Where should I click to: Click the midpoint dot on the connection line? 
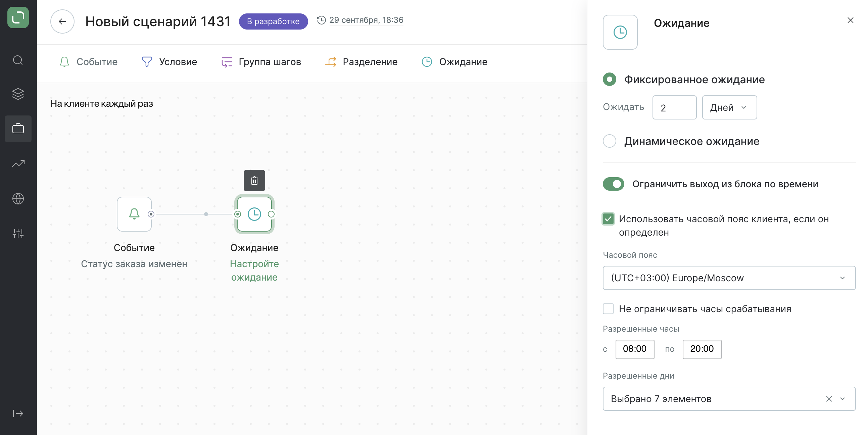click(206, 214)
